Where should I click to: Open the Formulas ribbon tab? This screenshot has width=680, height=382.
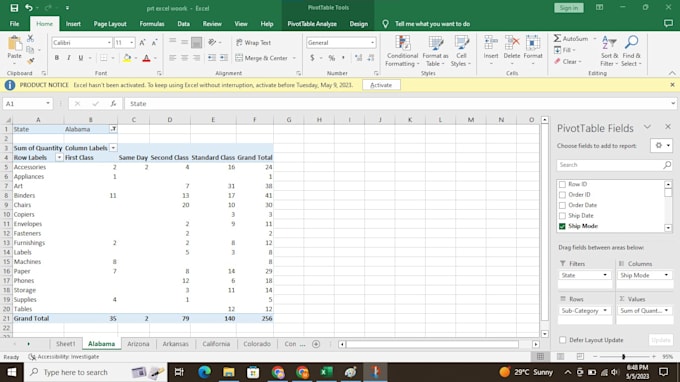tap(152, 24)
